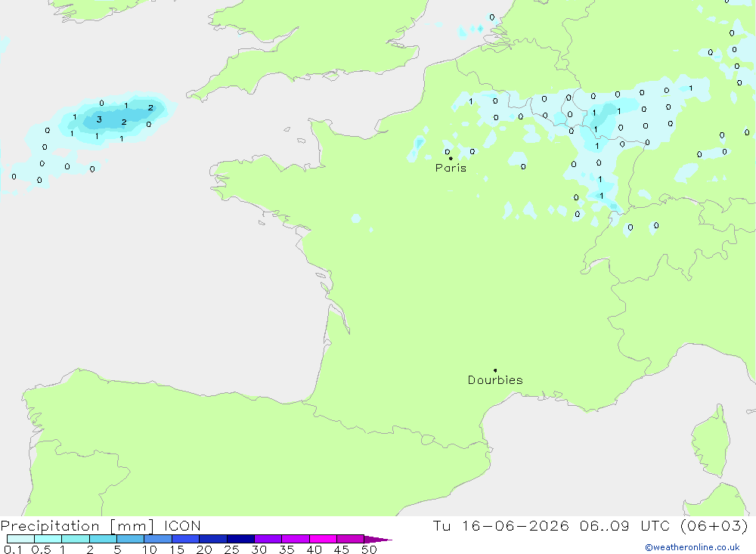The height and width of the screenshot is (554, 756).
Task: Click the forecast date Tu 16-06-2026 text
Action: coord(501,525)
